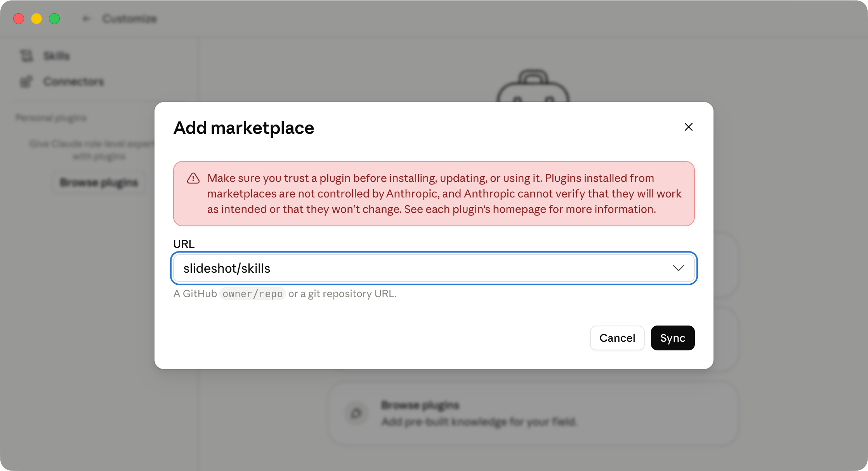868x471 pixels.
Task: Click the Sync button
Action: [672, 338]
